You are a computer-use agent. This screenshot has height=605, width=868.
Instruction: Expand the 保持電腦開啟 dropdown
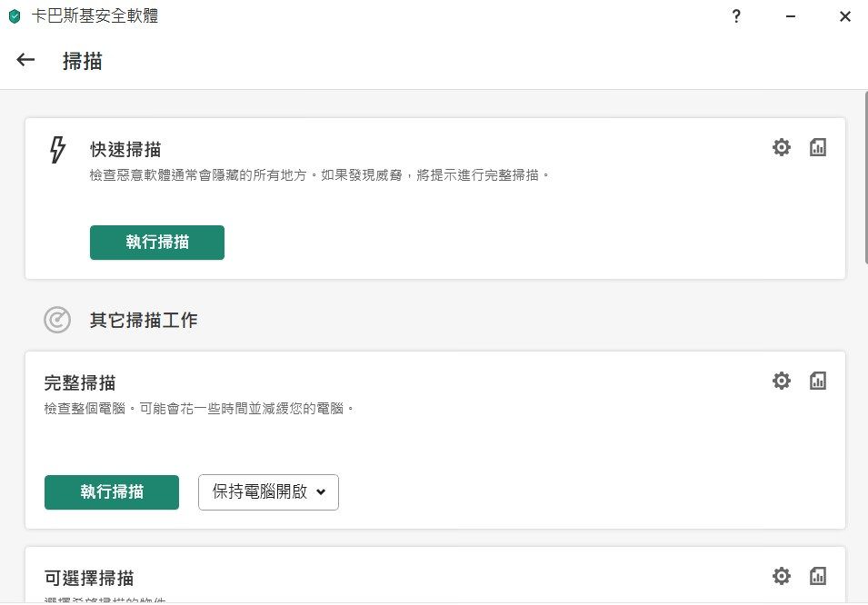[268, 492]
